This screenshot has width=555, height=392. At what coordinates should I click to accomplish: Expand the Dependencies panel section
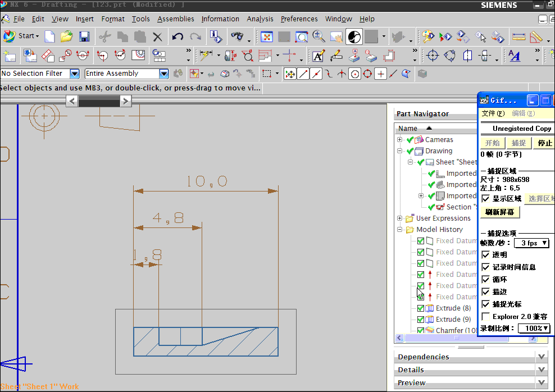coord(542,357)
